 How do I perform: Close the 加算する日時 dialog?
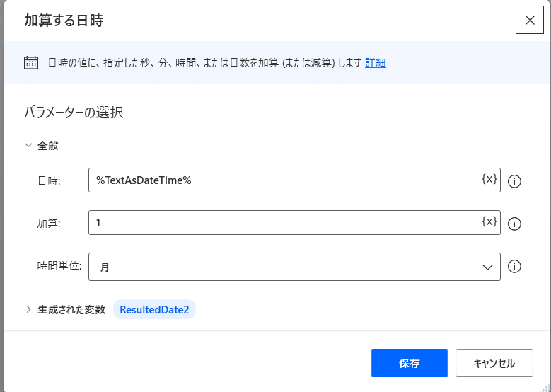[x=530, y=20]
